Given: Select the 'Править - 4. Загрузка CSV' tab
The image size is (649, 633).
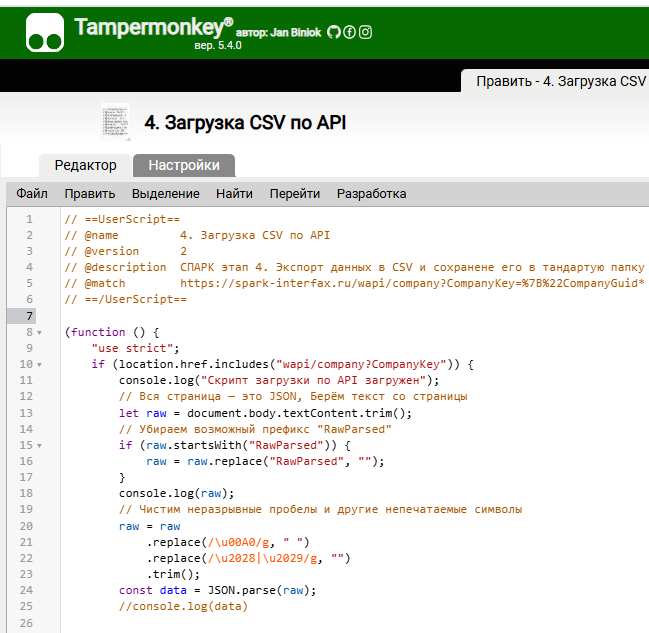Looking at the screenshot, I should (560, 81).
